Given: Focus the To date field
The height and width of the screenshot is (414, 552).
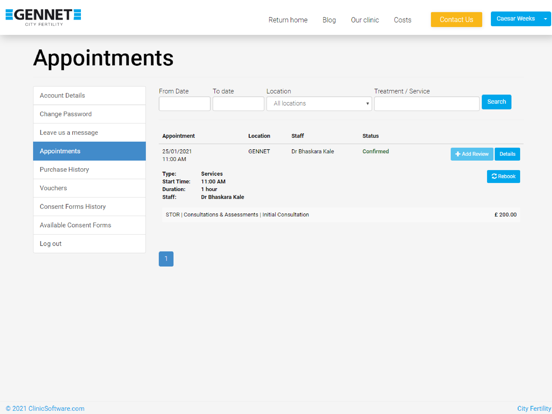Looking at the screenshot, I should (238, 104).
